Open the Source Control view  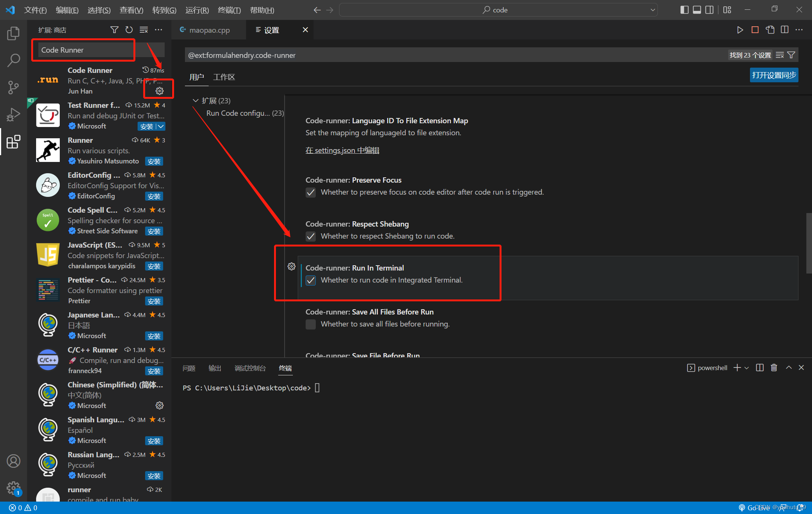pyautogui.click(x=14, y=87)
